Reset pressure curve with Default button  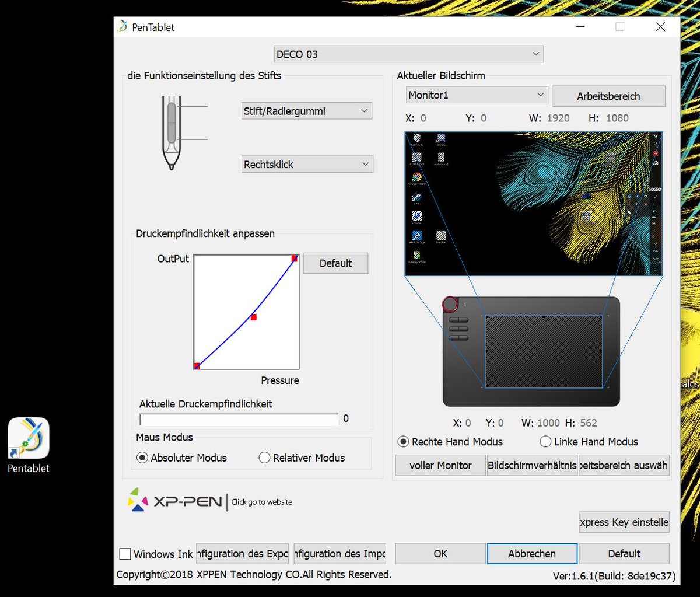pyautogui.click(x=335, y=263)
